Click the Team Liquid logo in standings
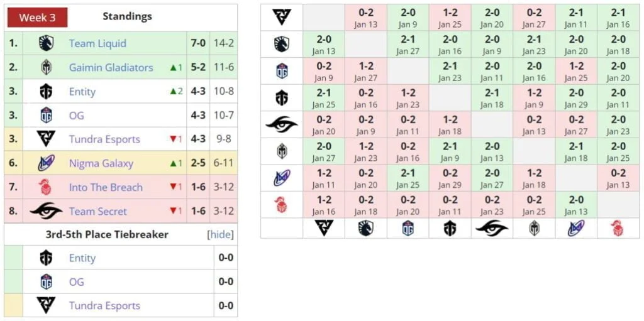The width and height of the screenshot is (644, 321). click(47, 43)
